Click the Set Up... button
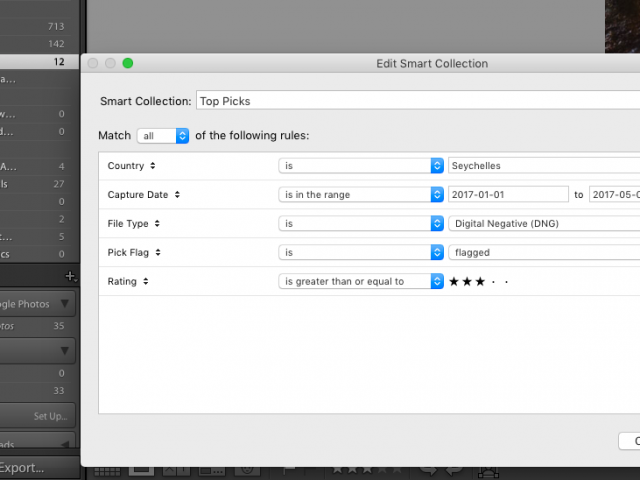 tap(51, 416)
